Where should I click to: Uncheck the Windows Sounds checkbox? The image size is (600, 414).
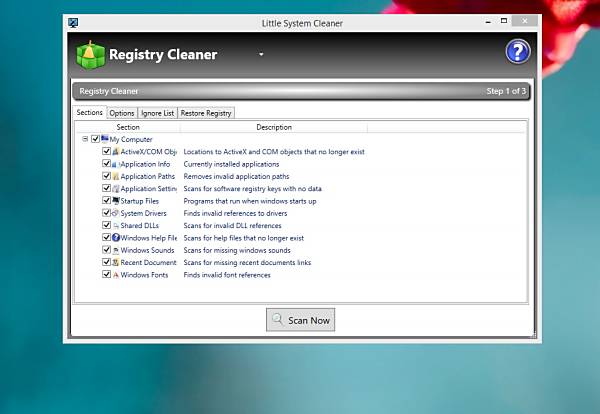tap(106, 249)
